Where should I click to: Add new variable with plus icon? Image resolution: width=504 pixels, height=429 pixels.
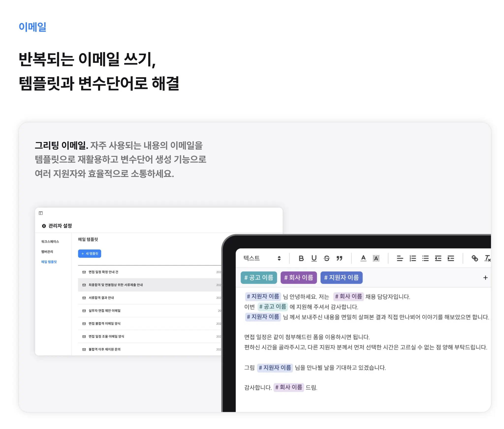pos(485,278)
